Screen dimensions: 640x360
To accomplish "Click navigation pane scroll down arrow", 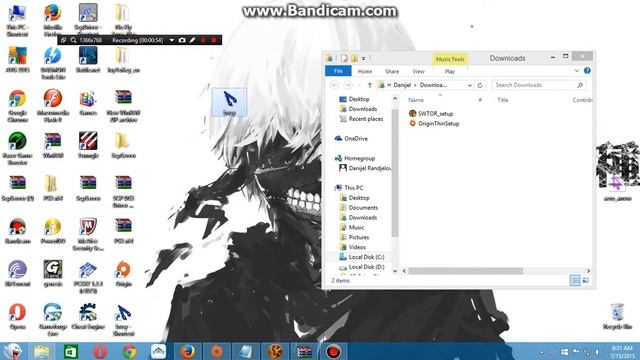I will pos(395,271).
